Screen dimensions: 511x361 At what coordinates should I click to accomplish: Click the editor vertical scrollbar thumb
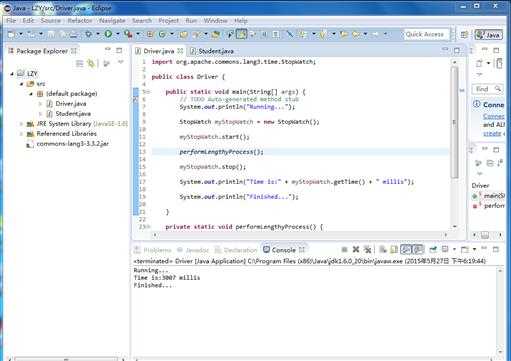[x=454, y=122]
